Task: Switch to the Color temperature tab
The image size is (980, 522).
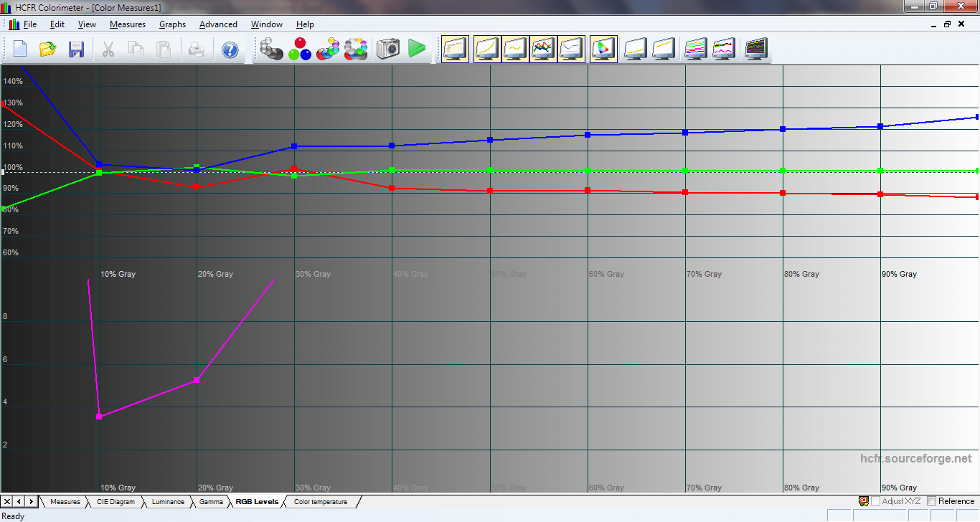Action: 320,502
